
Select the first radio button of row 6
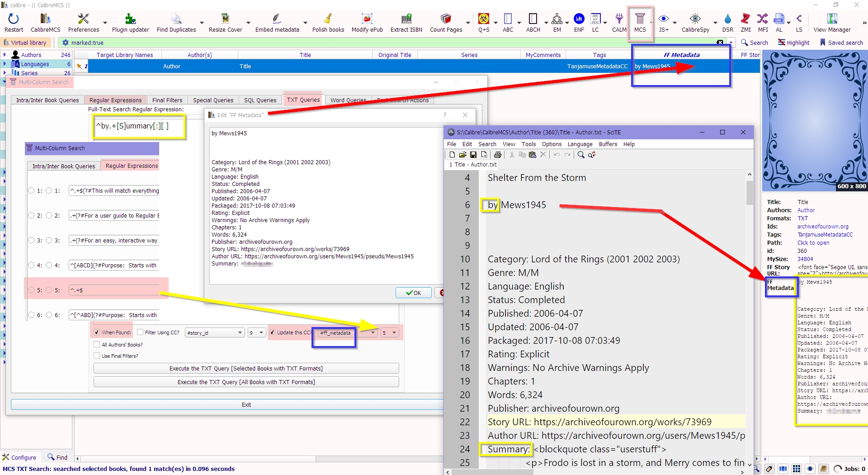31,315
